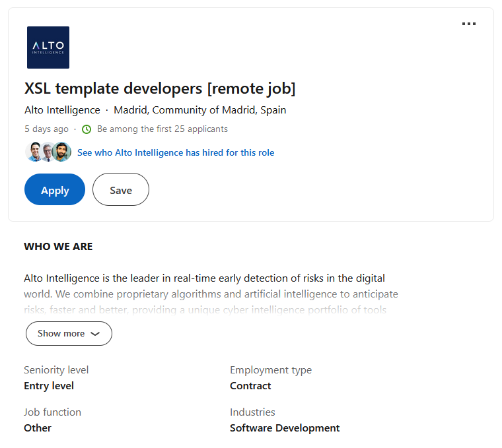The width and height of the screenshot is (502, 448).
Task: Click the WHO WE ARE heading
Action: pyautogui.click(x=58, y=247)
